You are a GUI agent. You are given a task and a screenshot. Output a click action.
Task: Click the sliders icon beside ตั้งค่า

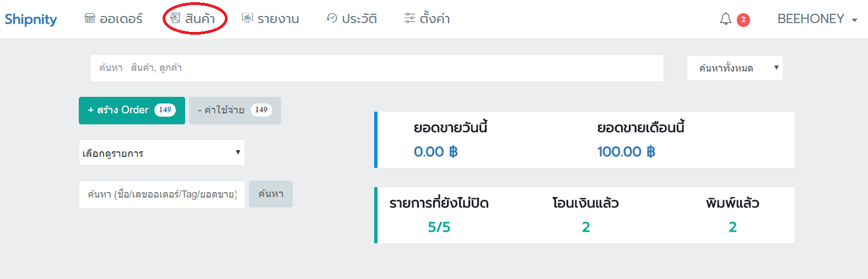pyautogui.click(x=409, y=18)
